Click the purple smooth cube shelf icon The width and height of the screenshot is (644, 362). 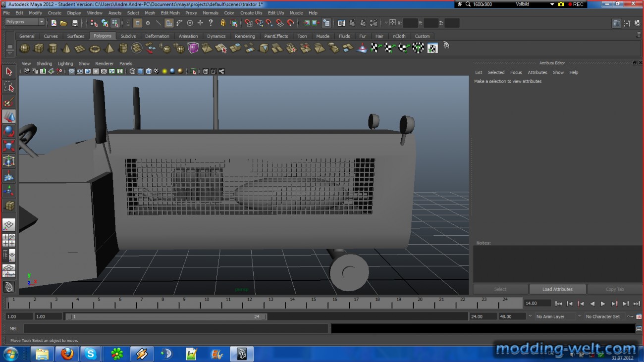[x=193, y=48]
